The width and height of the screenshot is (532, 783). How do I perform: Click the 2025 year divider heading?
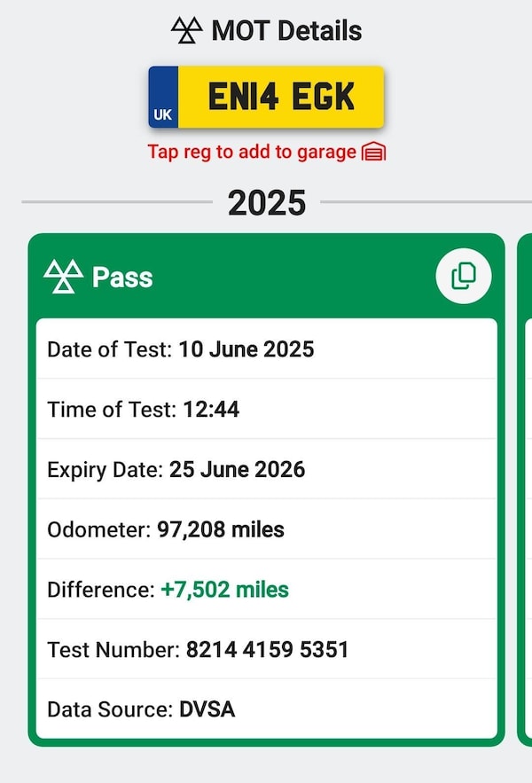coord(267,203)
